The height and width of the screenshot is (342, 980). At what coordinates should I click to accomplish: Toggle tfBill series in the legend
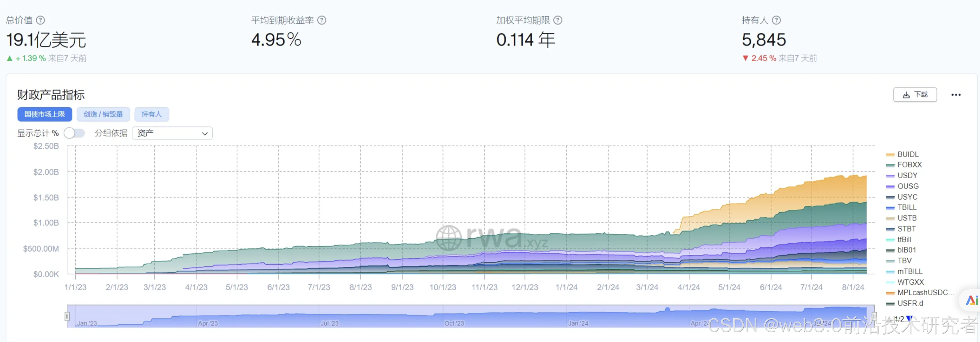tap(899, 239)
